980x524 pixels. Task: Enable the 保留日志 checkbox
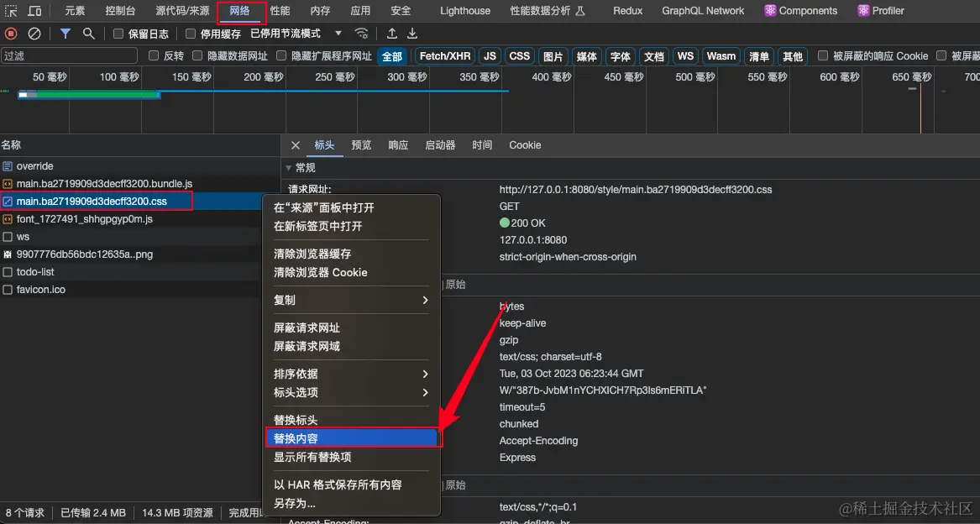[x=118, y=34]
